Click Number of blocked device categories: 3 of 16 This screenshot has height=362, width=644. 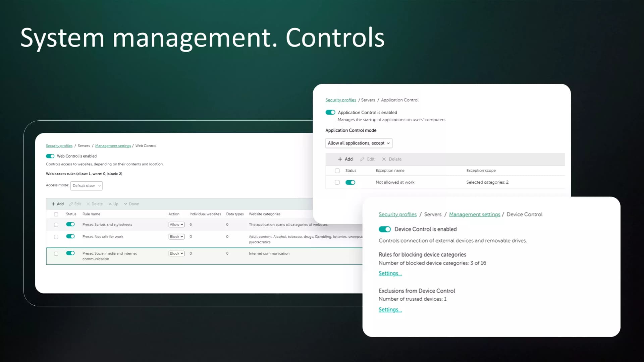pos(432,263)
